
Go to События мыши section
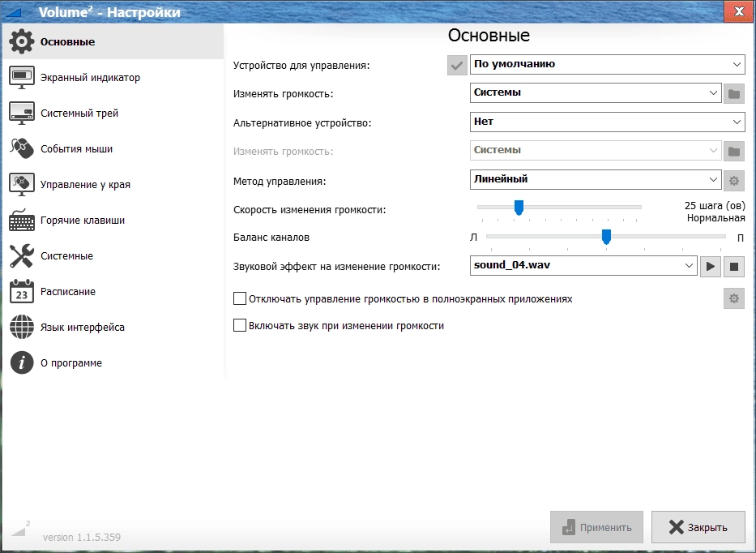[113, 148]
